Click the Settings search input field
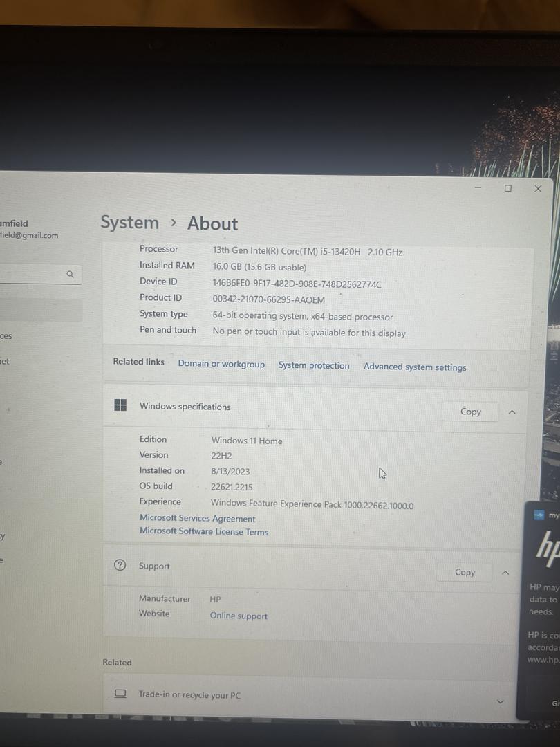 [31, 275]
